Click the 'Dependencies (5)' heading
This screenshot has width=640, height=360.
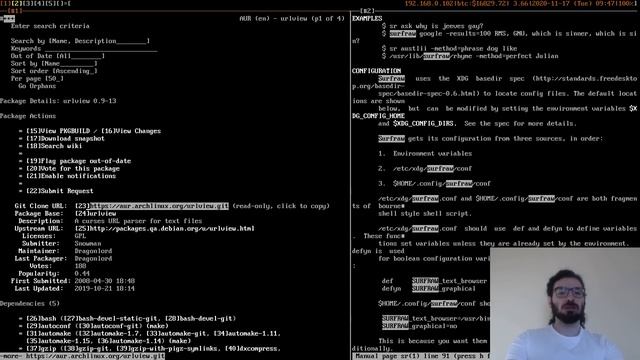30,304
